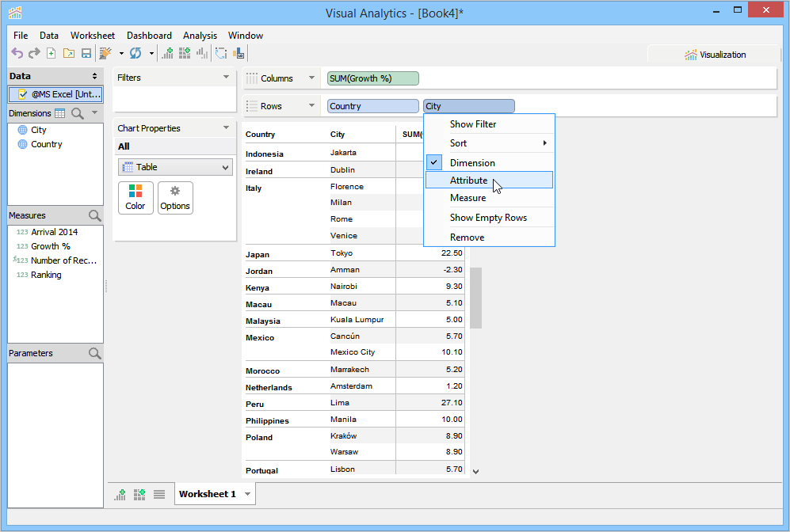Click the Visualization button
Image resolution: width=790 pixels, height=532 pixels.
point(715,55)
